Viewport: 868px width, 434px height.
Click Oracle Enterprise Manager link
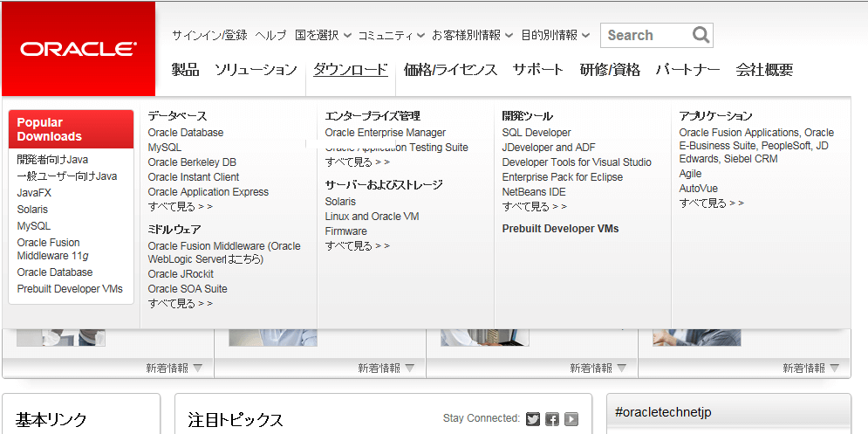coord(386,133)
